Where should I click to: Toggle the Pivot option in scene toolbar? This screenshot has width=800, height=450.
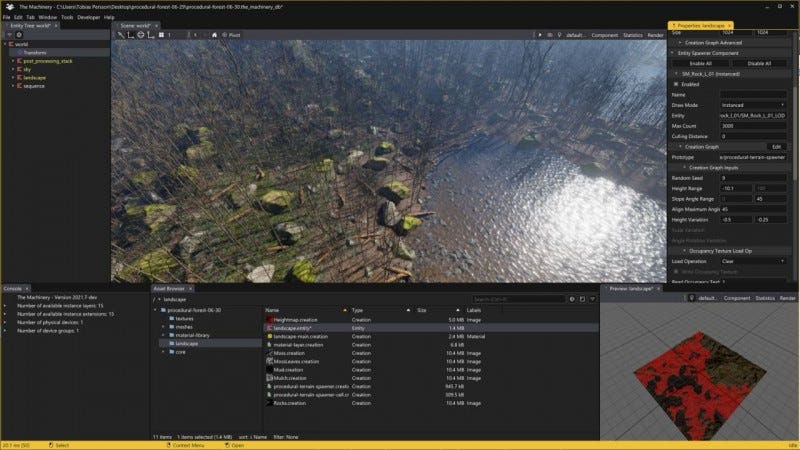[x=231, y=35]
